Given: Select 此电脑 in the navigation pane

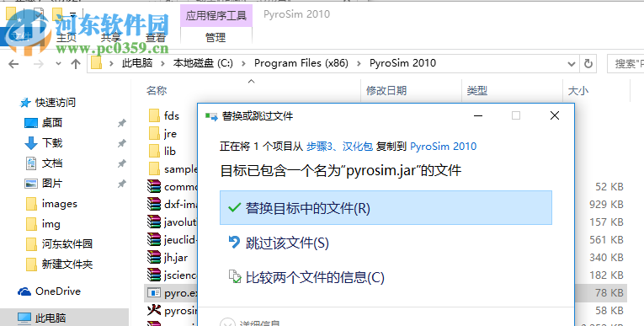Looking at the screenshot, I should 51,318.
